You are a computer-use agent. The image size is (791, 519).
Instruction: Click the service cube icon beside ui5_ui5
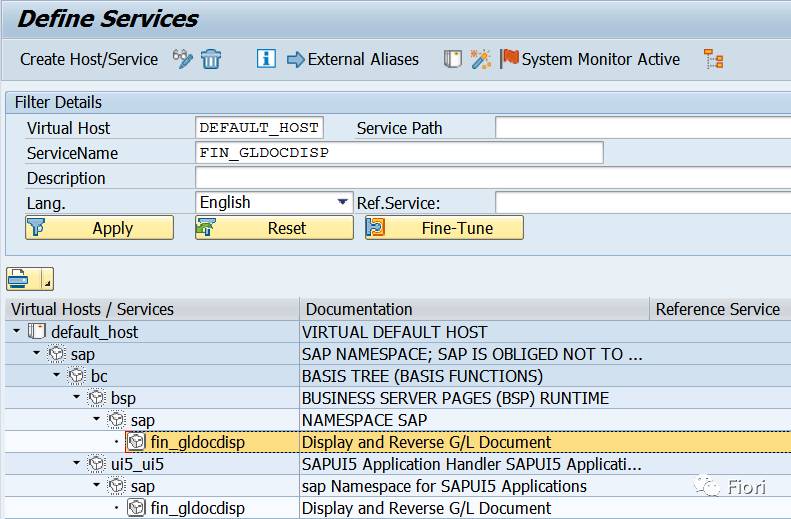click(x=96, y=464)
